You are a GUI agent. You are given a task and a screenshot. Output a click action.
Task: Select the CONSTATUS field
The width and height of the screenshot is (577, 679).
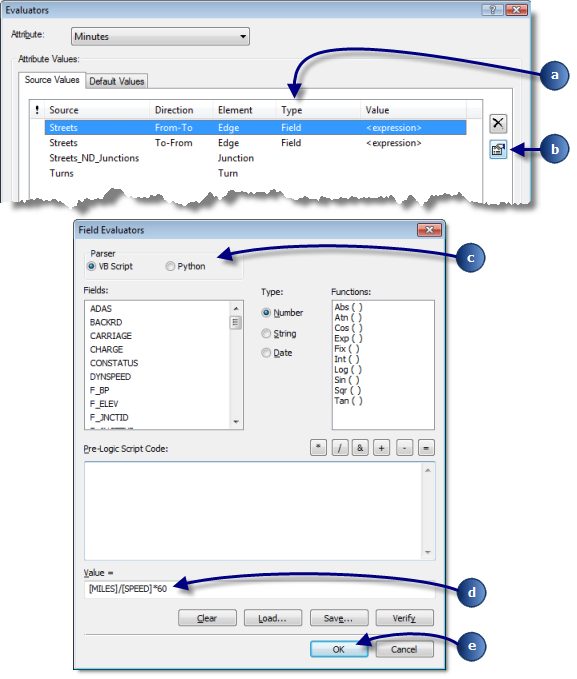[114, 363]
